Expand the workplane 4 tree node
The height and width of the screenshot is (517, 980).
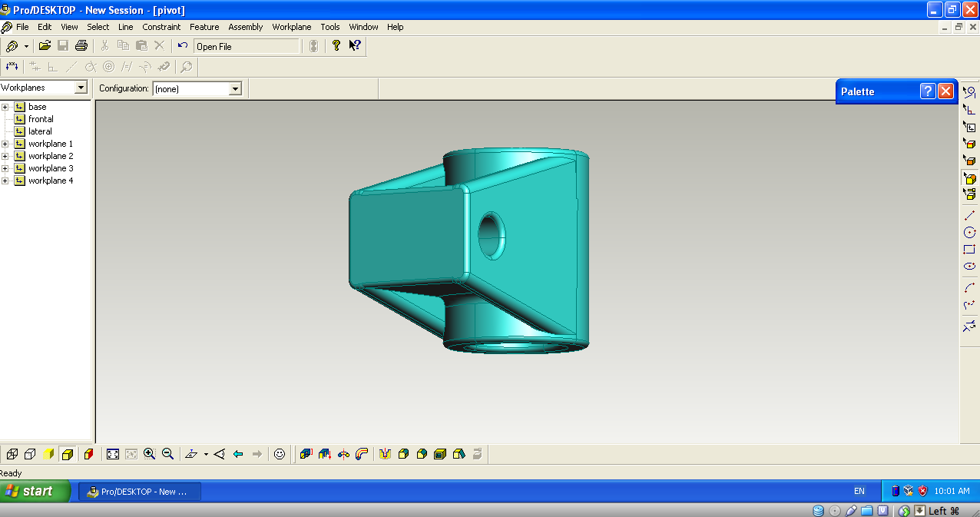click(5, 181)
